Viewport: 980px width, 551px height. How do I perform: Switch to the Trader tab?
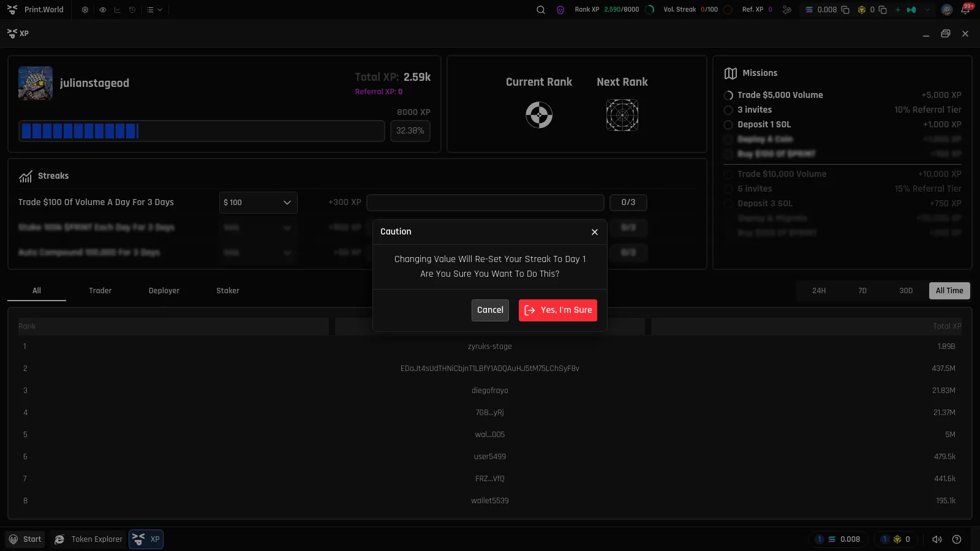coord(100,291)
